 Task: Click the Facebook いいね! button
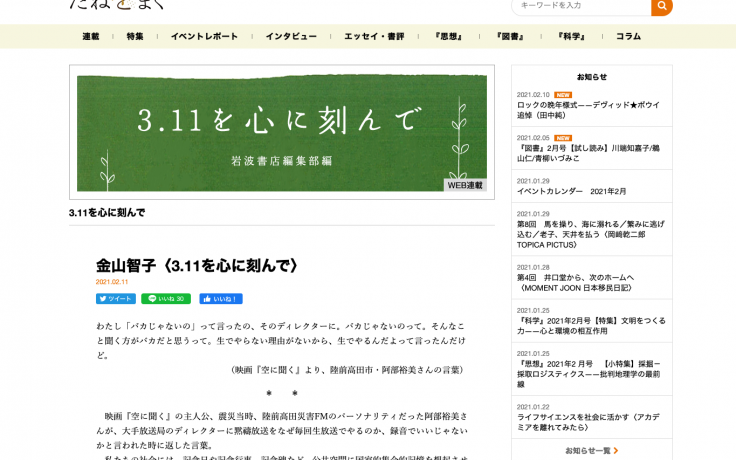[221, 299]
